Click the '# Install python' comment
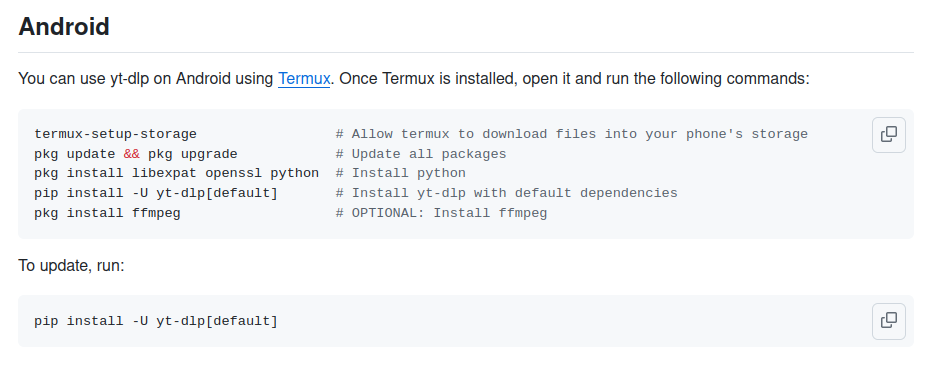Image resolution: width=936 pixels, height=365 pixels. coord(401,173)
